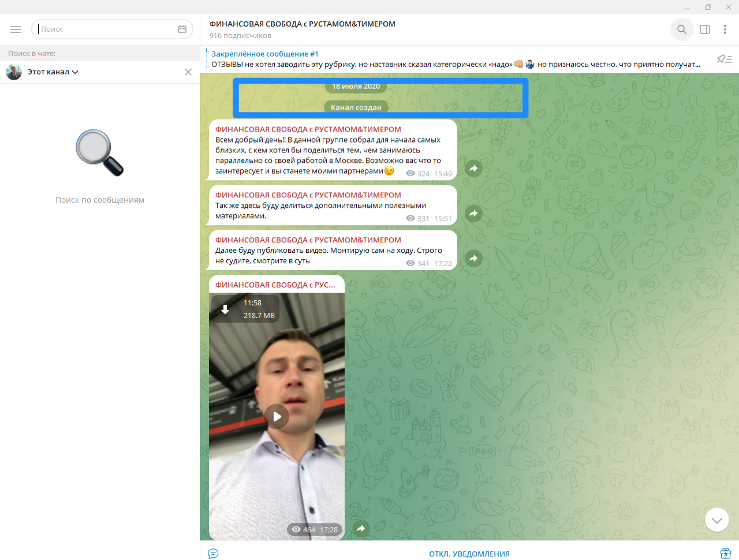Expand the Этот канал dropdown
The width and height of the screenshot is (739, 560).
pyautogui.click(x=51, y=72)
